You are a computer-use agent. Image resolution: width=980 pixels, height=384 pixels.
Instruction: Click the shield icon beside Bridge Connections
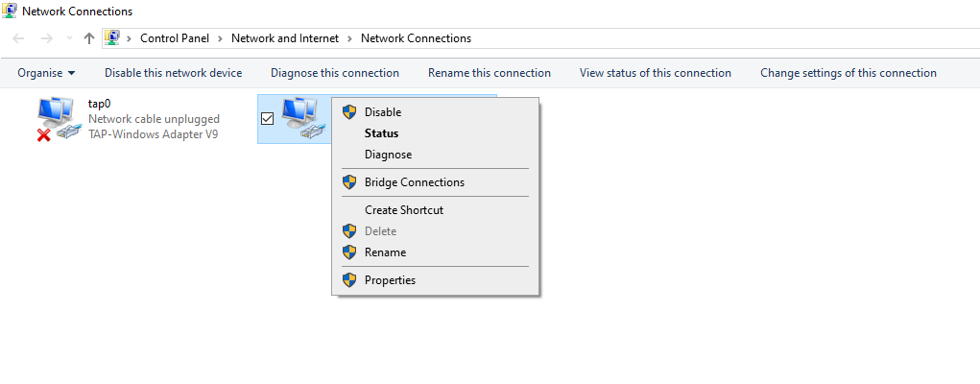(349, 182)
